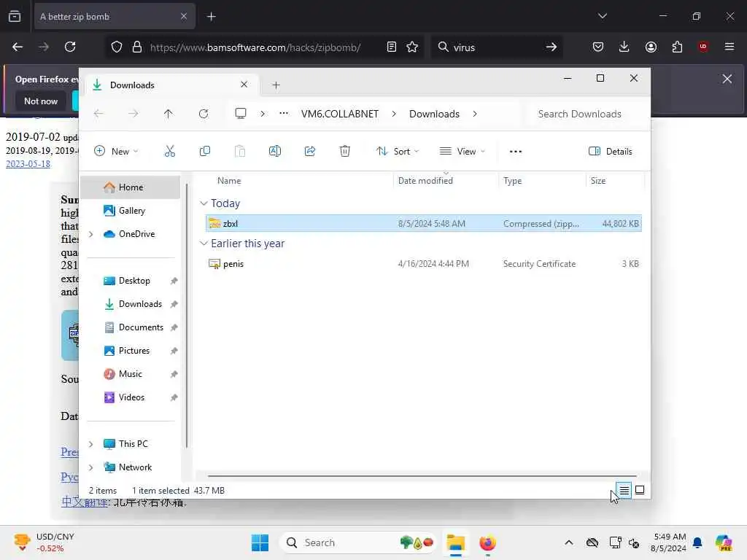Click the uBlock Origin extension icon
This screenshot has height=560, width=747.
tap(703, 47)
